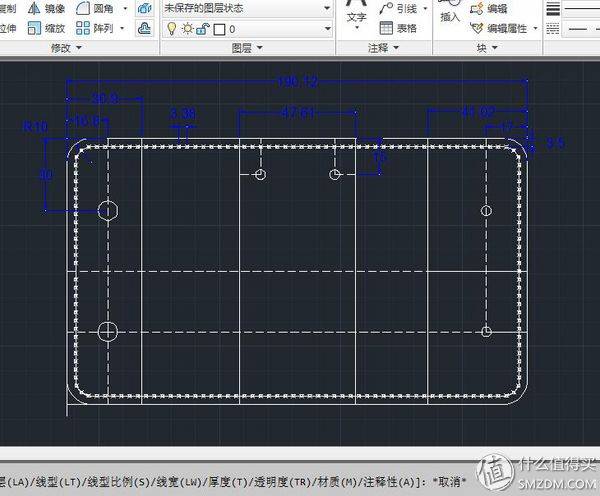Click the linetype icon with dashed lines
Image resolution: width=600 pixels, height=496 pixels.
pos(553,29)
